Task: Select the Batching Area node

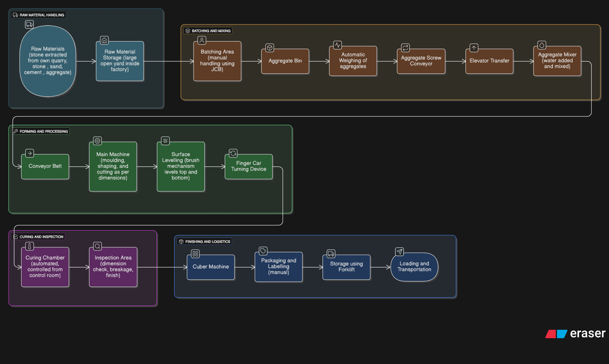Action: pyautogui.click(x=217, y=61)
